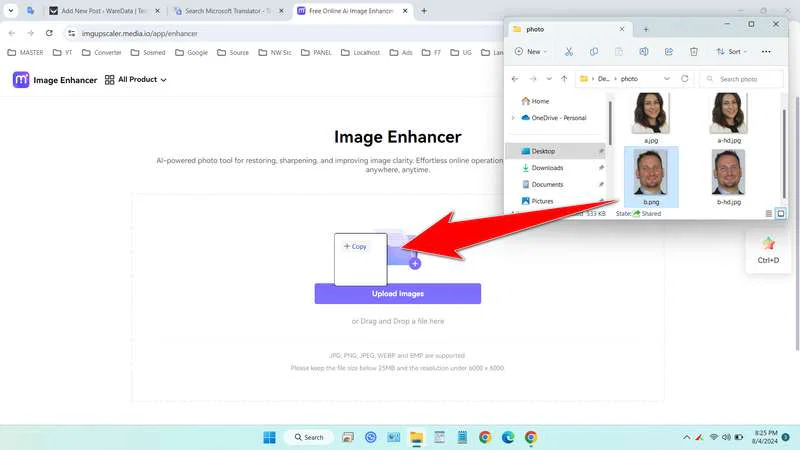Switch to Add New Post WareData tab
800x450 pixels.
coord(104,11)
